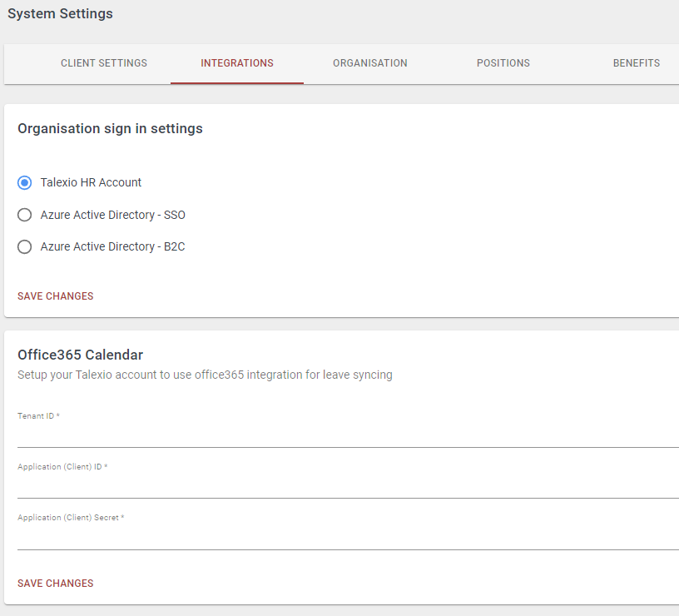
Task: Open the BENEFITS tab
Action: click(636, 62)
